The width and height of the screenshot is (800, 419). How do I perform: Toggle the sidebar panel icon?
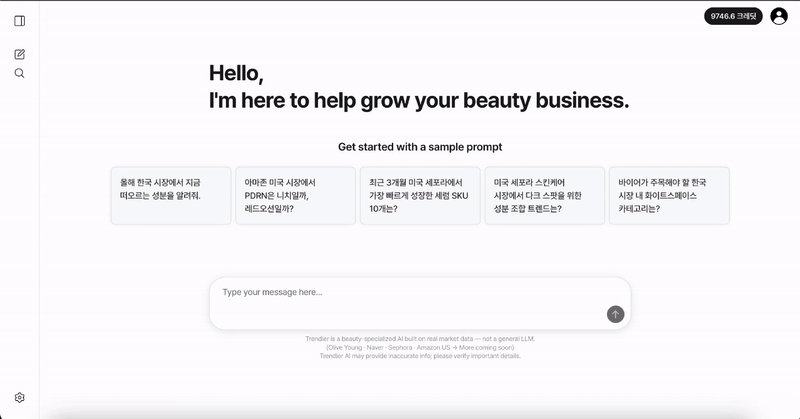click(19, 21)
